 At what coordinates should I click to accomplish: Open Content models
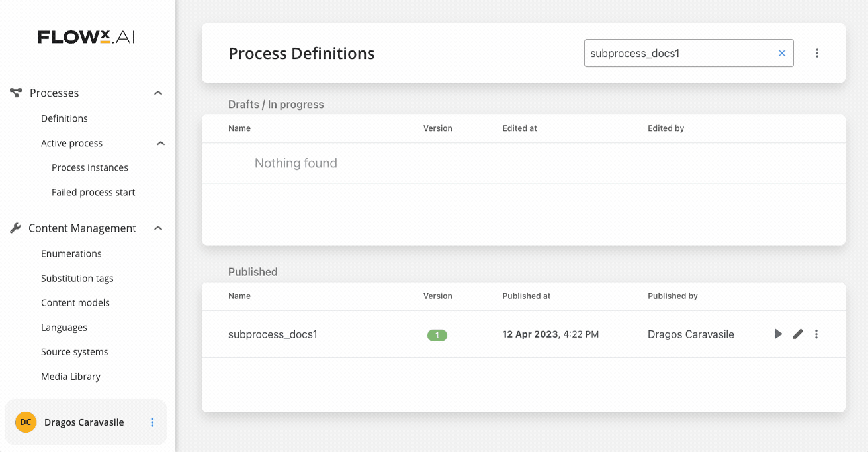(75, 302)
